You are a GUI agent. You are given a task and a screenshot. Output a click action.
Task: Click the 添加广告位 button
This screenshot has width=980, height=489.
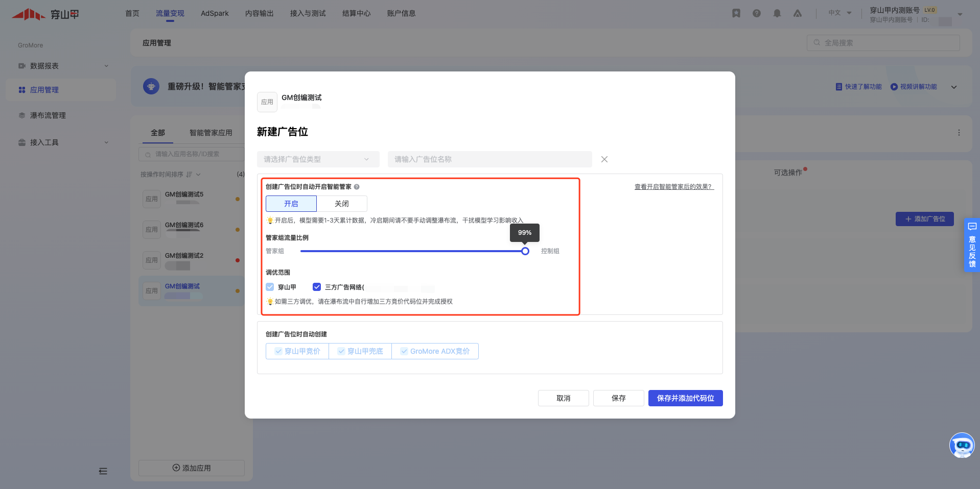[x=925, y=219]
